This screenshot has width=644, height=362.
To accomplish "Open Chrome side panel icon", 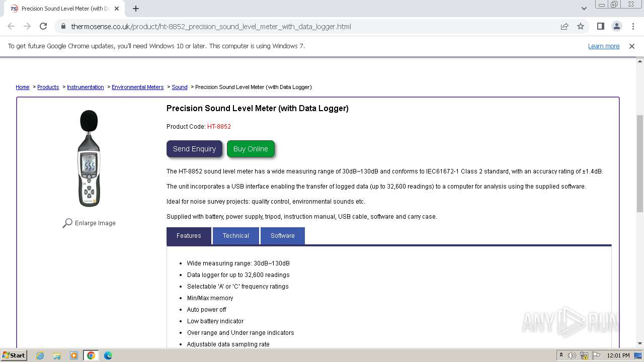I will click(x=600, y=26).
